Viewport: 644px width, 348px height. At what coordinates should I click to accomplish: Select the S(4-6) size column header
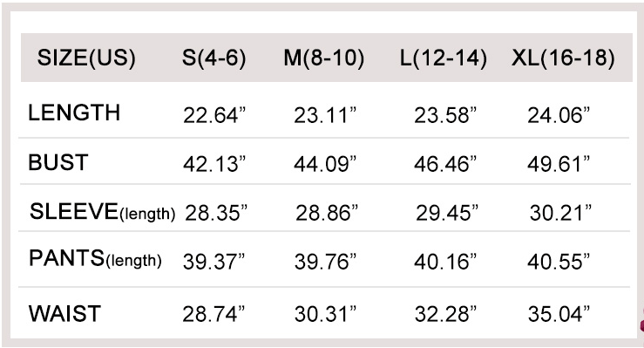pyautogui.click(x=214, y=58)
